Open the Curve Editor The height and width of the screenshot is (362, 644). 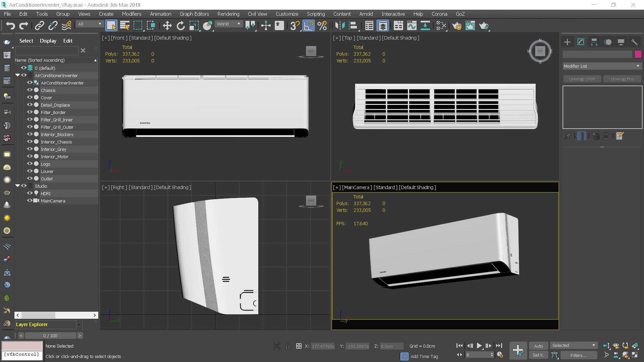[412, 26]
